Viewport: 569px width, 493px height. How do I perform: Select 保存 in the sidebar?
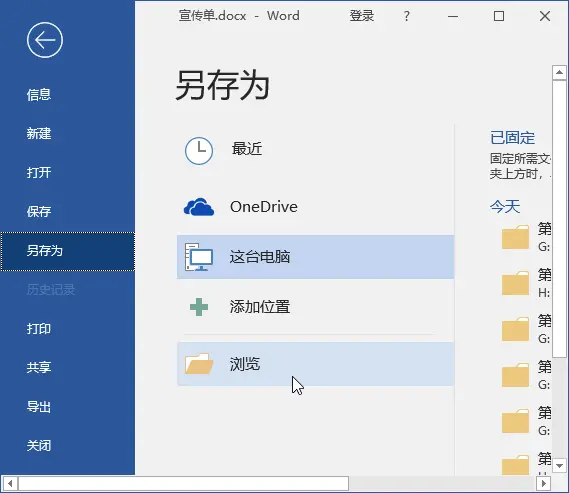tap(39, 211)
